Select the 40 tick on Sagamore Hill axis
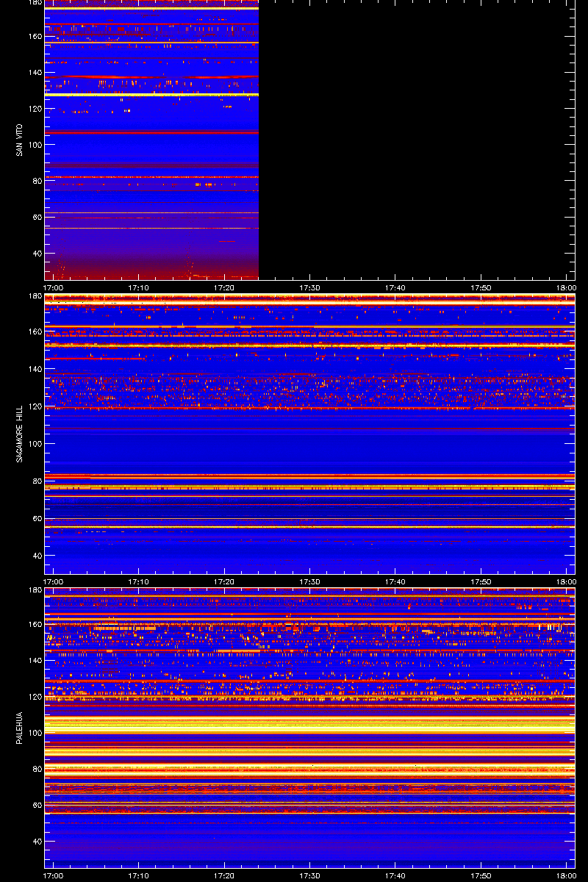This screenshot has height=882, width=588. pos(36,556)
